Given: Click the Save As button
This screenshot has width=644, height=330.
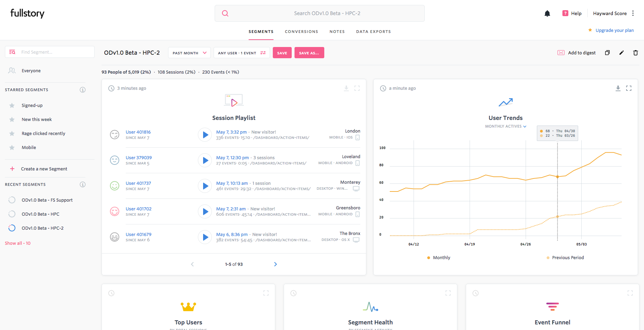Looking at the screenshot, I should [x=309, y=53].
